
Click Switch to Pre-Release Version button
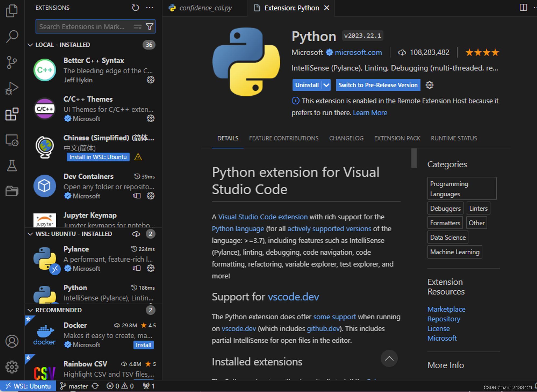pos(378,85)
